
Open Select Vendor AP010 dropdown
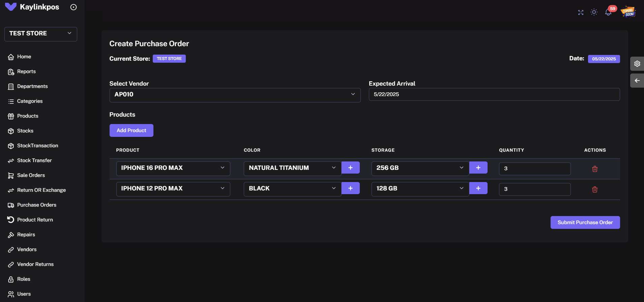coord(235,95)
